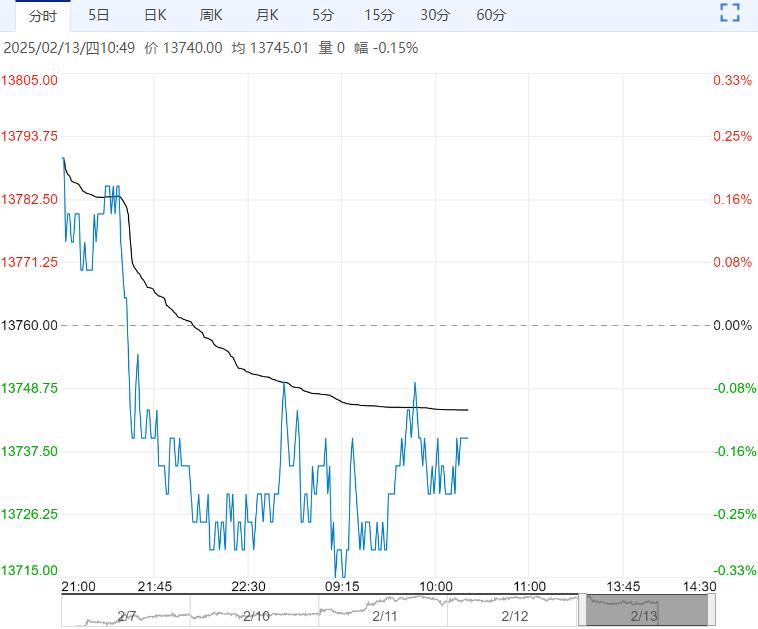Click the 价 13740.00 price readout
The height and width of the screenshot is (629, 758).
(183, 48)
